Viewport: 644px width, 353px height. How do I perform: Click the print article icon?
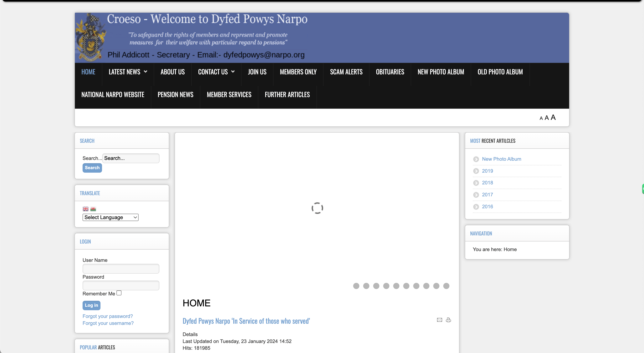point(448,320)
